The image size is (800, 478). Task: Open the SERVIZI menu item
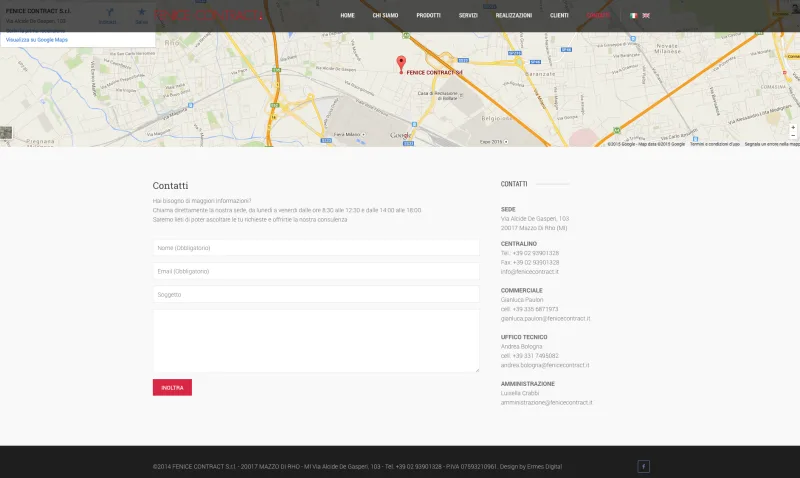[468, 15]
